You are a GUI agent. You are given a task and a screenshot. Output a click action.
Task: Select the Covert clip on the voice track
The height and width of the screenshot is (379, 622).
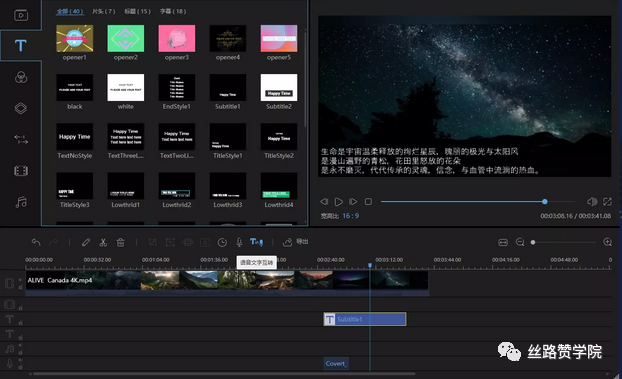click(336, 363)
